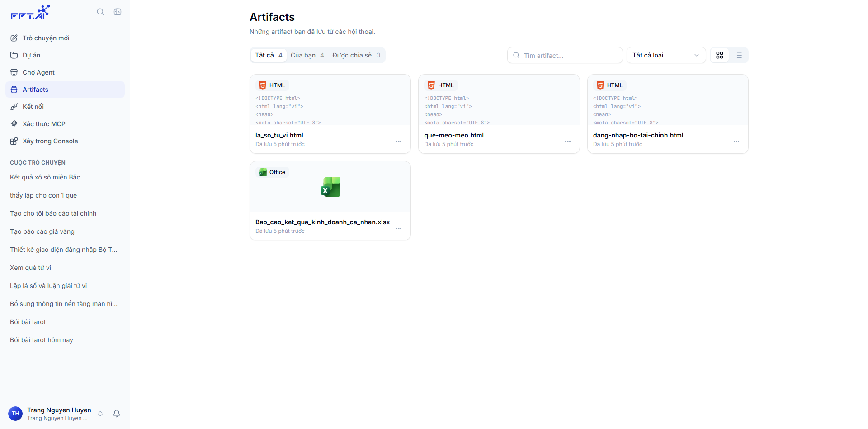The image size is (868, 429).
Task: Open conversation Tạo cho tôi báo cáo tài chính
Action: click(x=65, y=213)
